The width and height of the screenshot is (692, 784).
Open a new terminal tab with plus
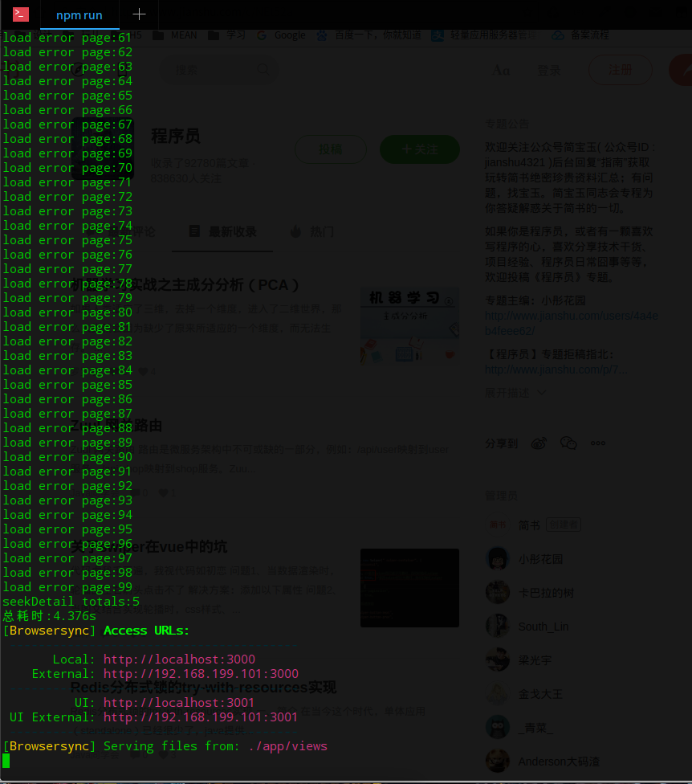point(139,14)
